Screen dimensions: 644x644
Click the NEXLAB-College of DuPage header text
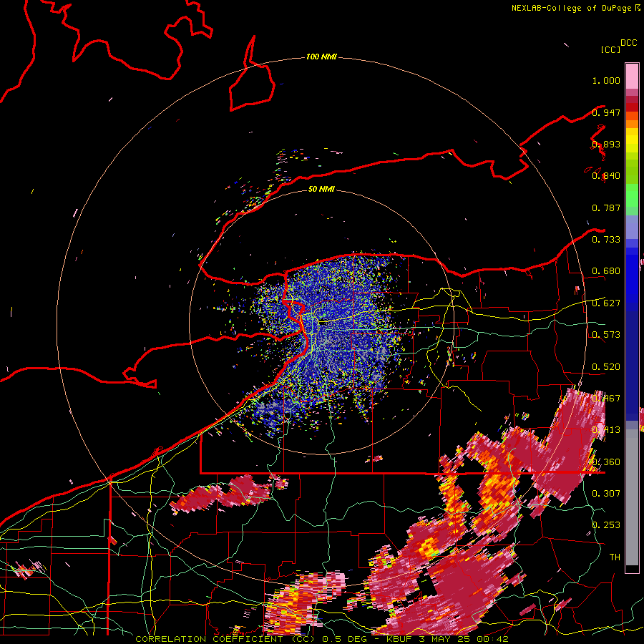pyautogui.click(x=571, y=8)
